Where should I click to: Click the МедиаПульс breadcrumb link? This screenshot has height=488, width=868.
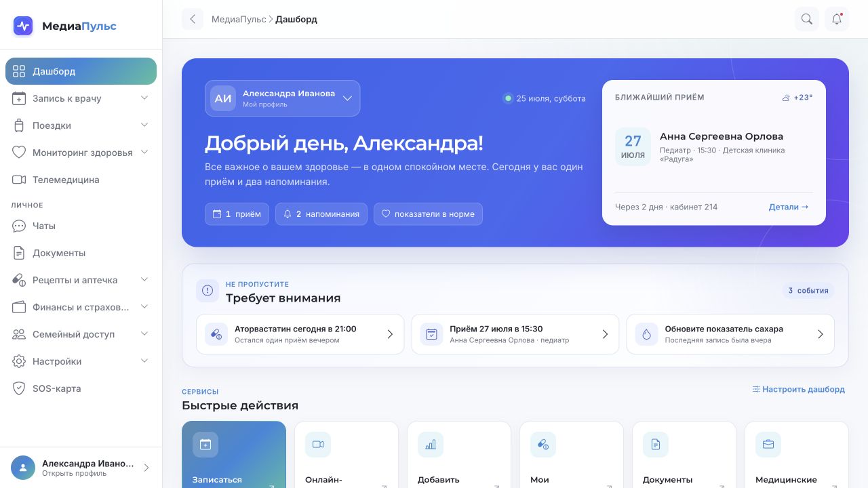click(x=239, y=19)
